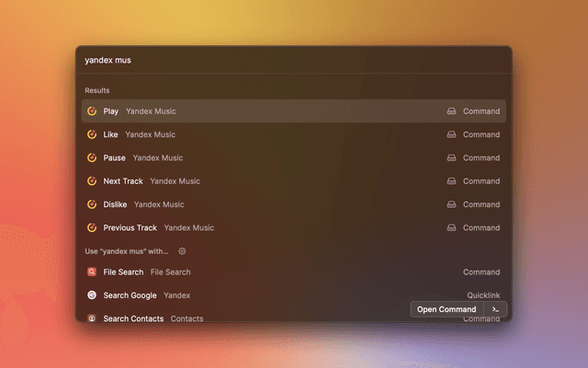The height and width of the screenshot is (368, 588).
Task: Run the Next Track command
Action: click(294, 181)
